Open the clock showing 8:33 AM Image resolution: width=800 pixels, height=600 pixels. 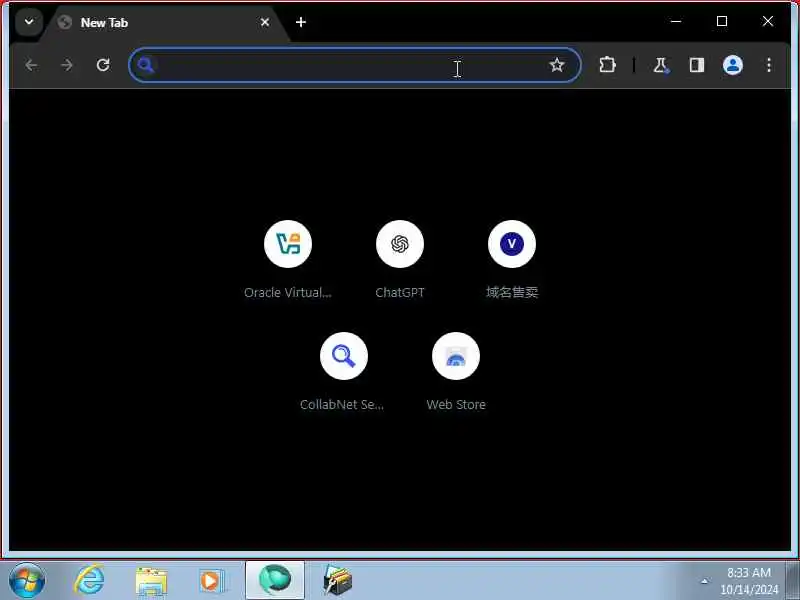click(749, 581)
